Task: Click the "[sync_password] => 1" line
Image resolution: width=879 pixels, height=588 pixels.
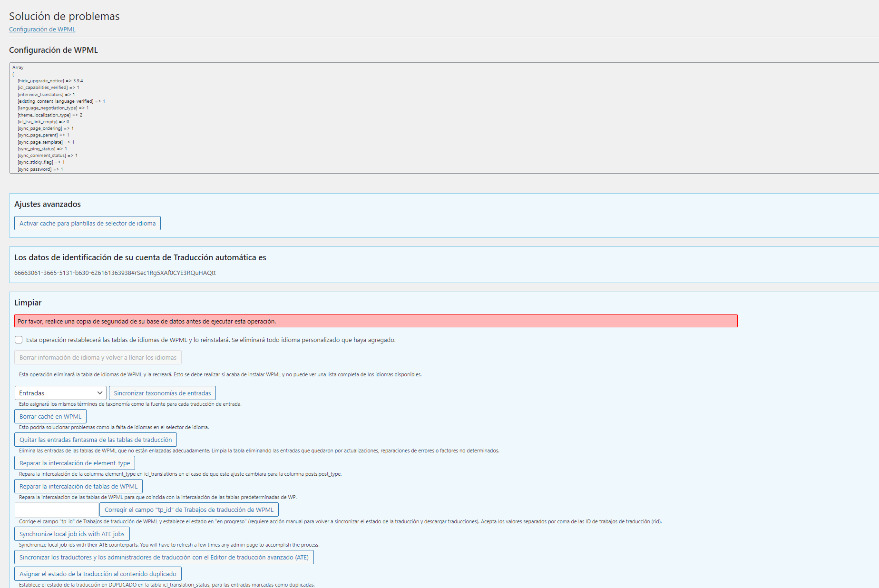Action: click(x=40, y=169)
